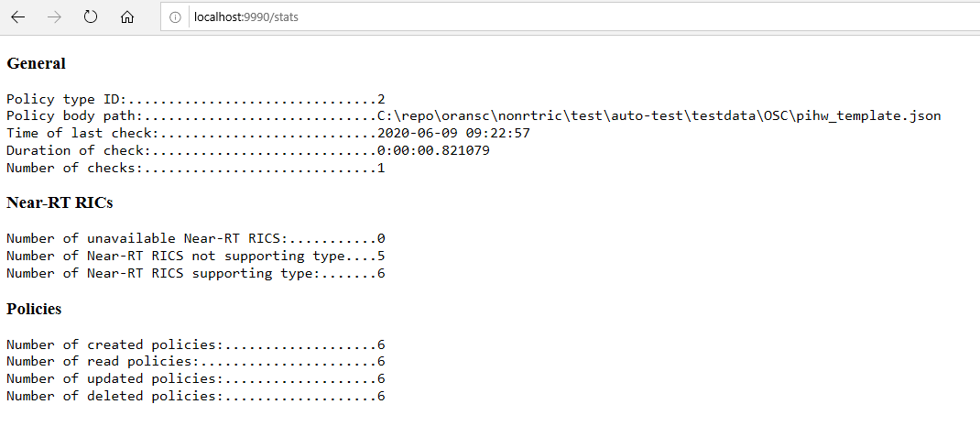The image size is (980, 437).
Task: Click the Time of last check timestamp
Action: click(x=453, y=133)
